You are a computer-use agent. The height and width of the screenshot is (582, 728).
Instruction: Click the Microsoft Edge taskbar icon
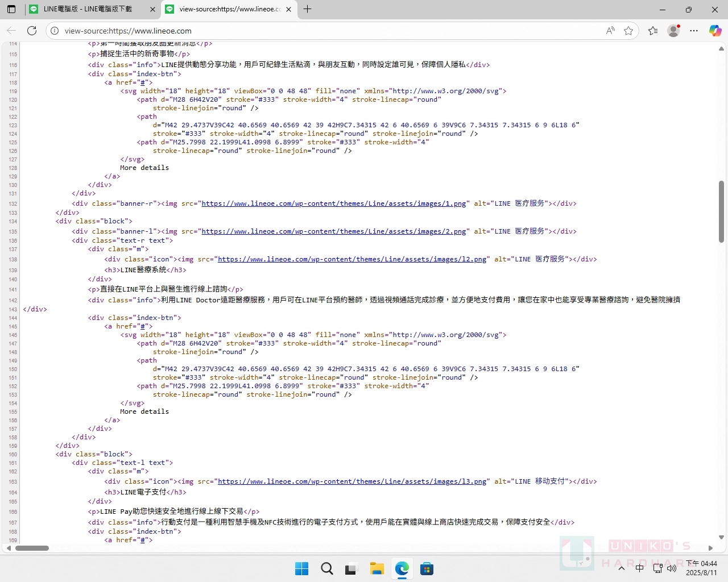click(402, 568)
